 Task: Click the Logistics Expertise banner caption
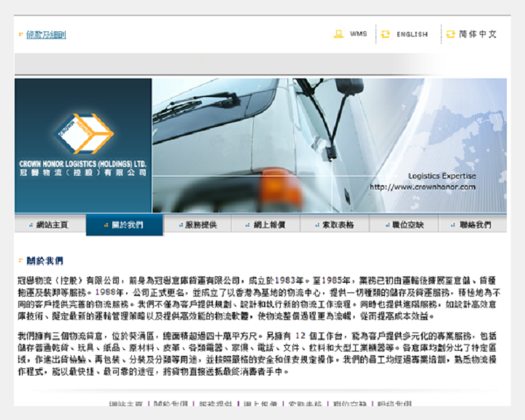pyautogui.click(x=442, y=176)
